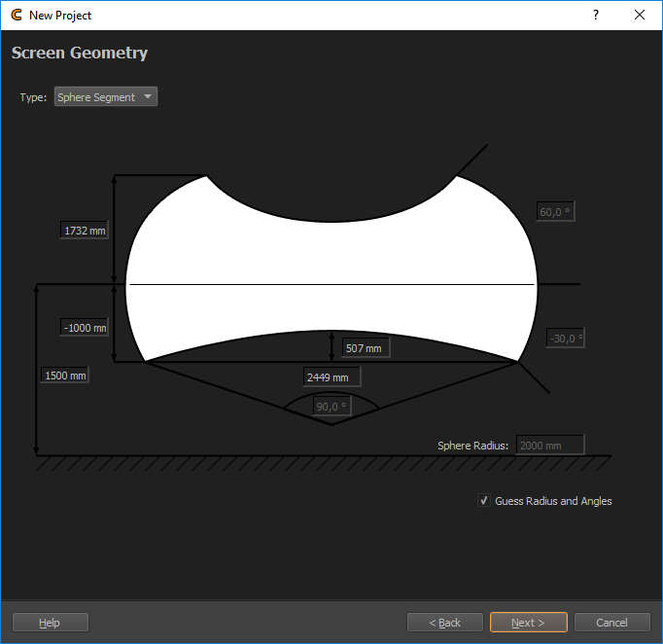
Task: Open the Type dropdown showing Sphere Segment
Action: tap(106, 97)
